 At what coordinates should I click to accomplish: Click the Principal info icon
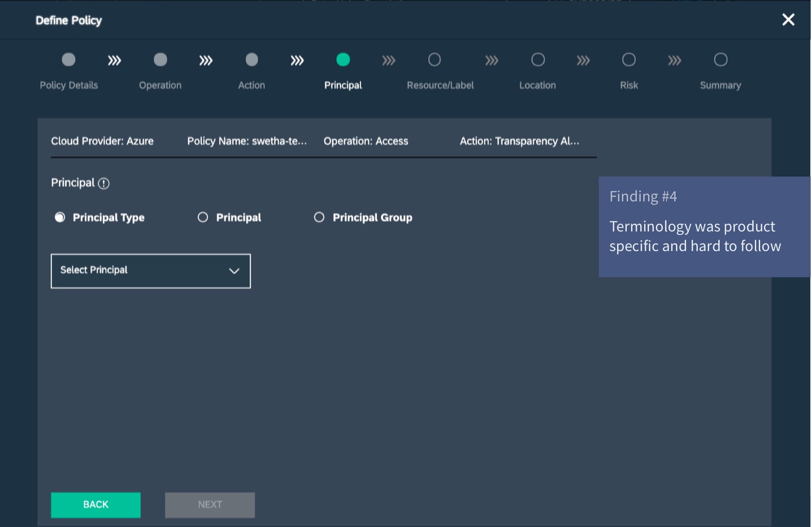pos(104,184)
